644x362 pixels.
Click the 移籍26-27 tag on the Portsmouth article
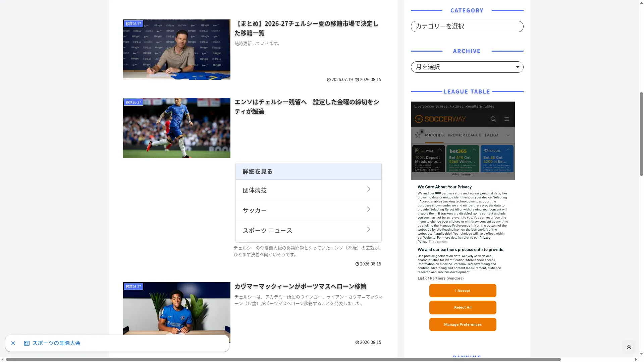click(133, 287)
